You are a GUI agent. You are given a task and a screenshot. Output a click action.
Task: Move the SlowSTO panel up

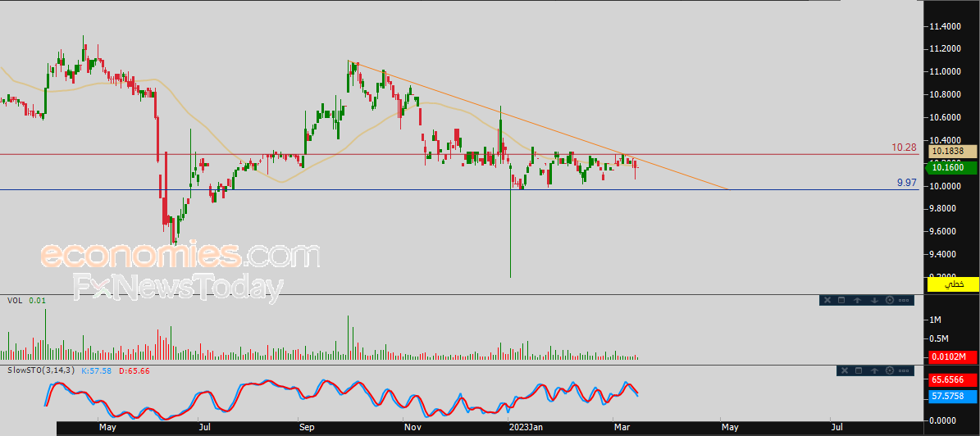[874, 371]
